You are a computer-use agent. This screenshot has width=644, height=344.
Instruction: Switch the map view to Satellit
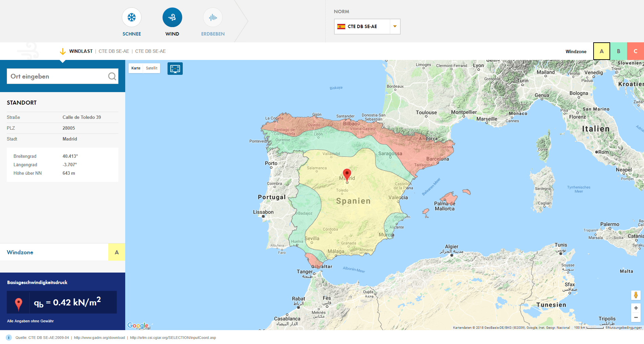[151, 68]
